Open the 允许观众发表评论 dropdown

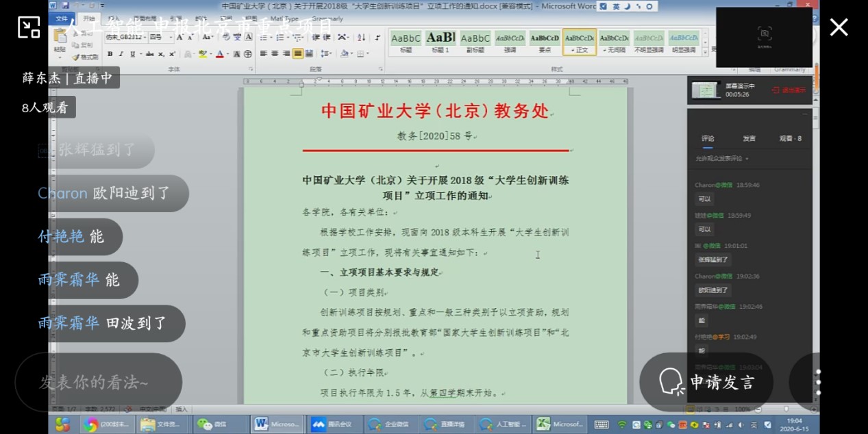click(x=721, y=159)
